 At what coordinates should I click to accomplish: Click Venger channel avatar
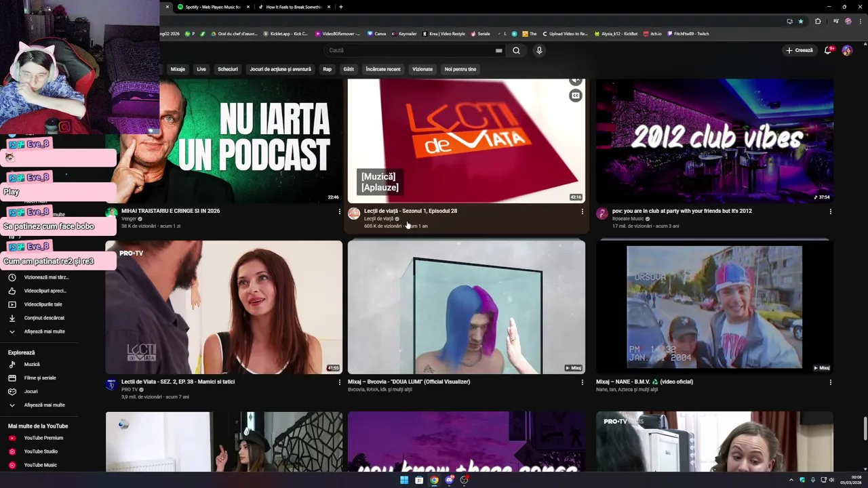pos(111,213)
